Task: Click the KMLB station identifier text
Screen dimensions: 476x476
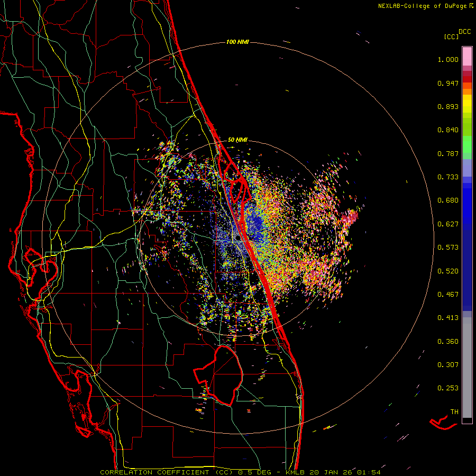Action: (295, 472)
